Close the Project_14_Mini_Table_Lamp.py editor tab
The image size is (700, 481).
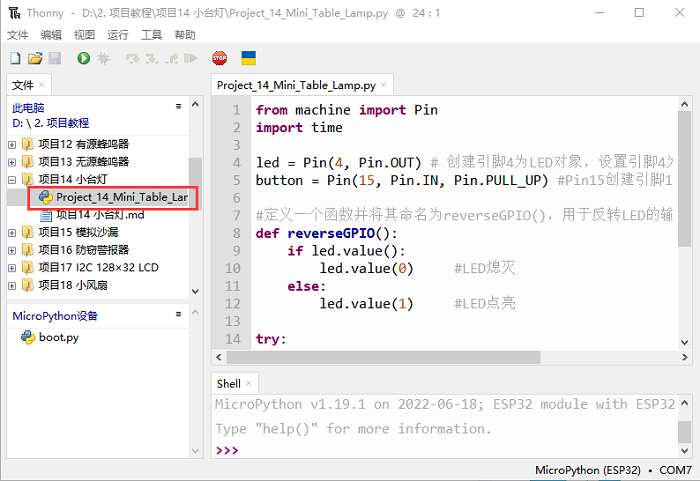click(x=385, y=86)
